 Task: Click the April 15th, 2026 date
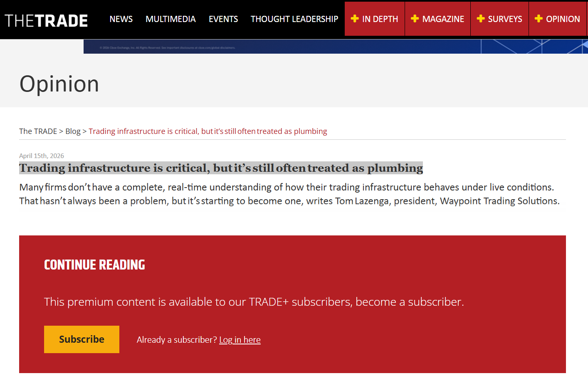[x=42, y=156]
